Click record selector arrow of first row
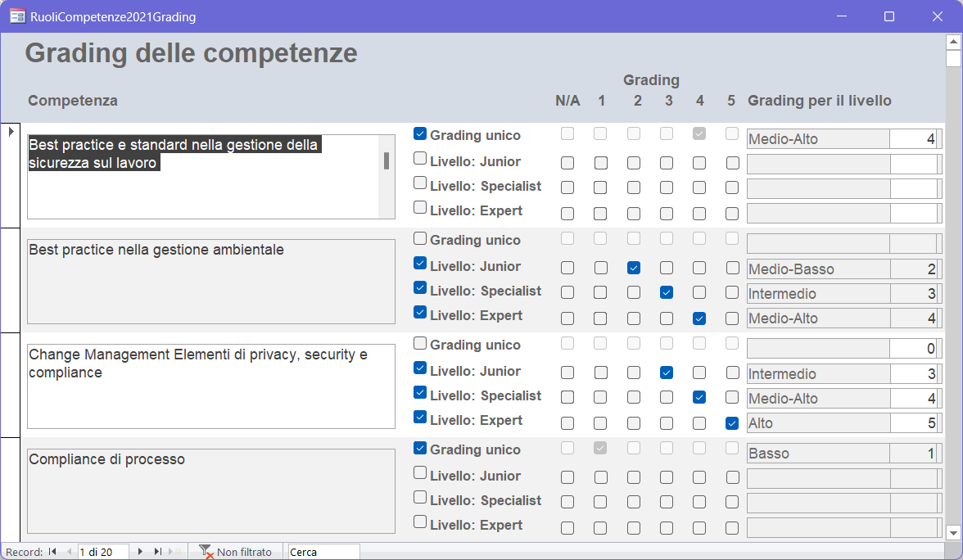This screenshot has height=560, width=963. 11,131
